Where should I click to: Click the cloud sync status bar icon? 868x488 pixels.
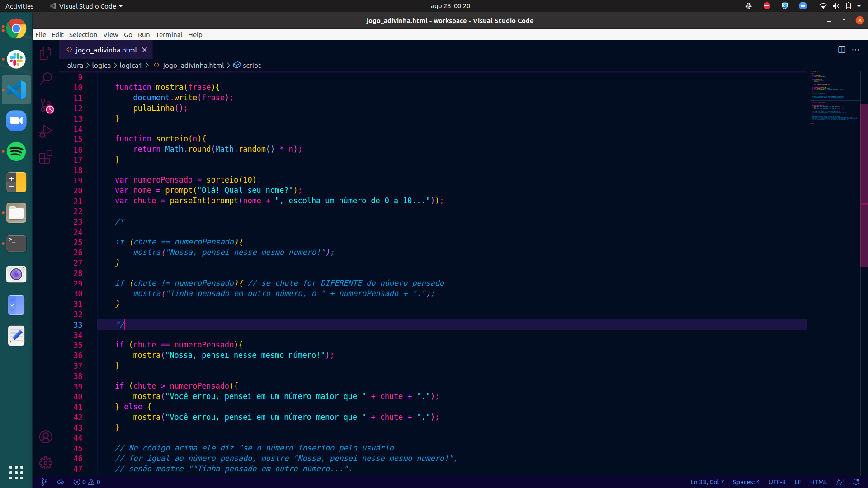[61, 482]
